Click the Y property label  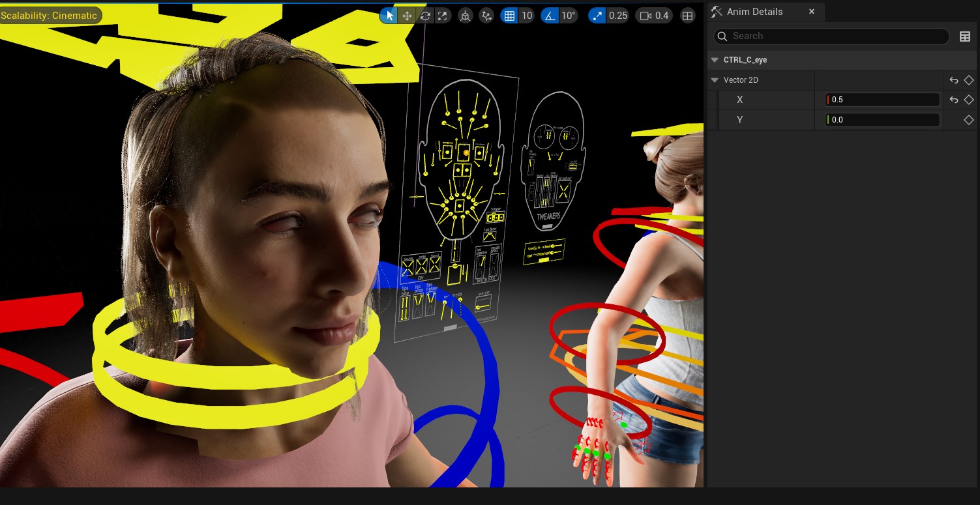(x=740, y=120)
